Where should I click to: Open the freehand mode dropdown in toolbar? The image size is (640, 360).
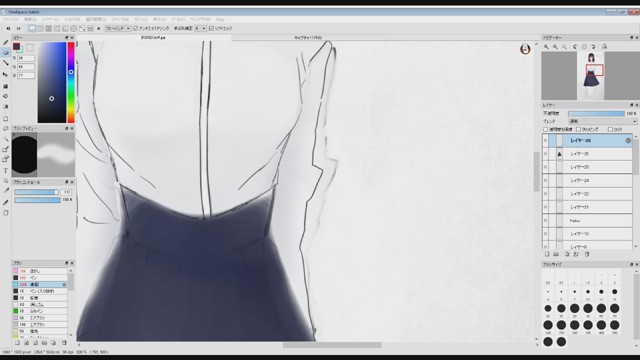click(118, 29)
